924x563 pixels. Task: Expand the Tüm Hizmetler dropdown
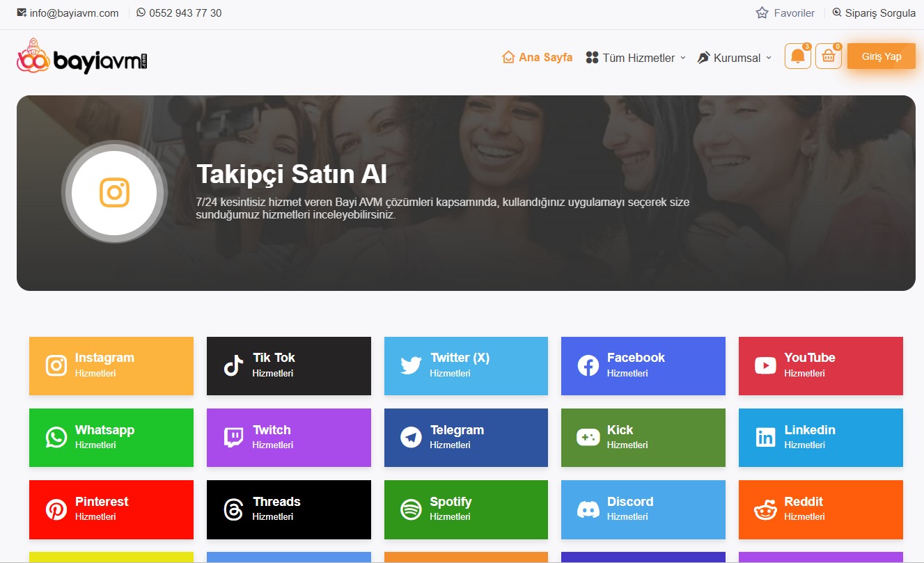click(634, 58)
